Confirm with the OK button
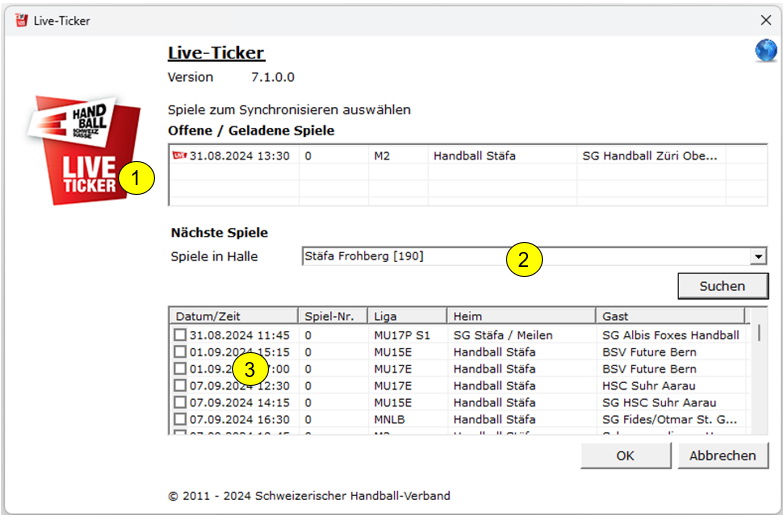This screenshot has height=515, width=783. coord(625,456)
